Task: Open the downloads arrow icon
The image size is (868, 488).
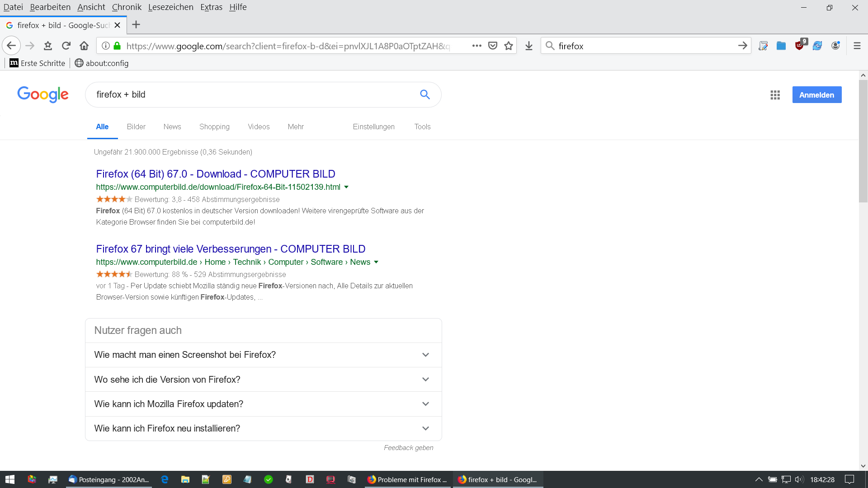Action: tap(529, 46)
